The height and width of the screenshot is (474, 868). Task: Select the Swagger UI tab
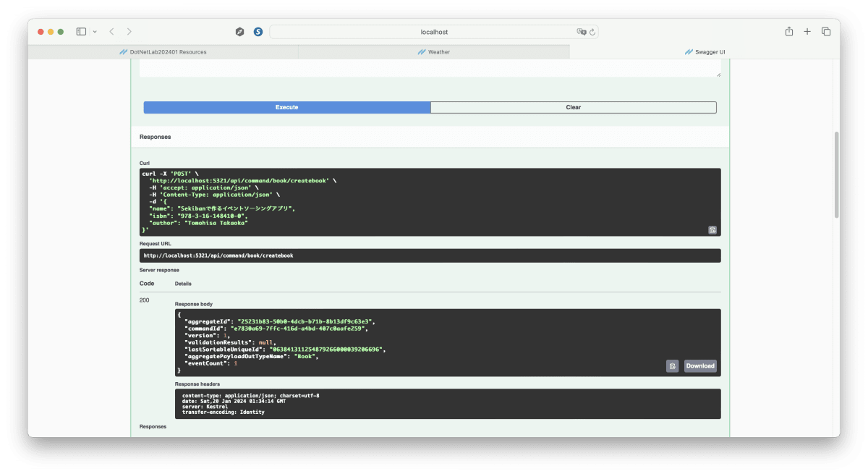(x=705, y=52)
